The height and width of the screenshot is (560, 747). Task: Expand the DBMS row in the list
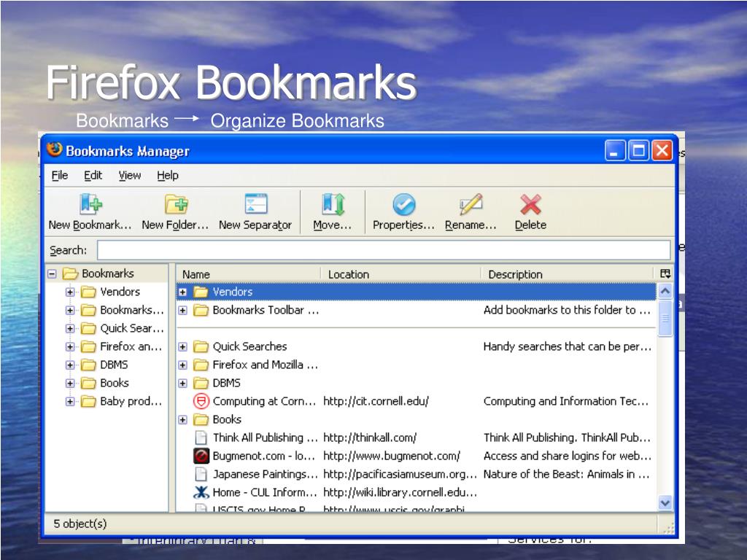tap(182, 383)
